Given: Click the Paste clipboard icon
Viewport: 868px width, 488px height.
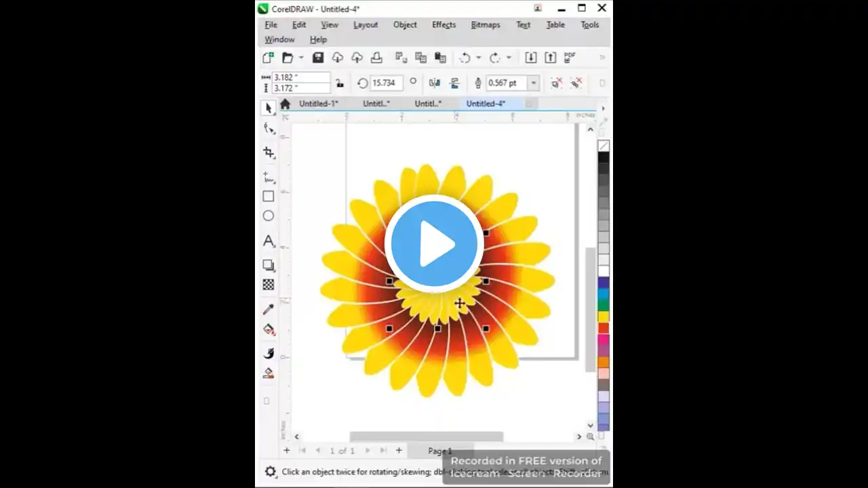Looking at the screenshot, I should tap(440, 58).
